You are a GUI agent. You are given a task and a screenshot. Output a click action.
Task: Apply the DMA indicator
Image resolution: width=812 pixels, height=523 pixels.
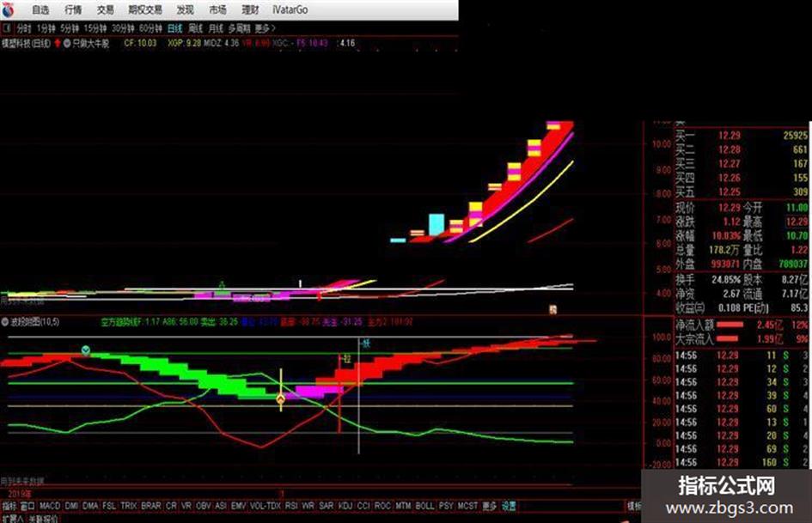point(90,506)
